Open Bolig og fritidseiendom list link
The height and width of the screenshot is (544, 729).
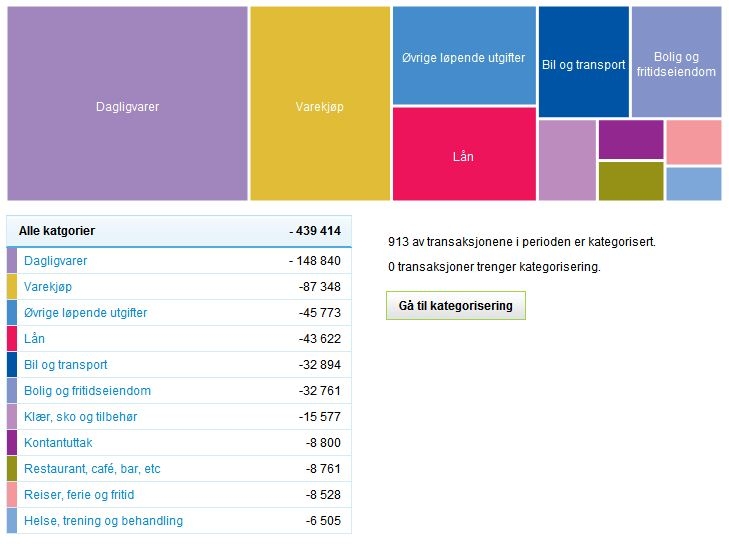[87, 391]
